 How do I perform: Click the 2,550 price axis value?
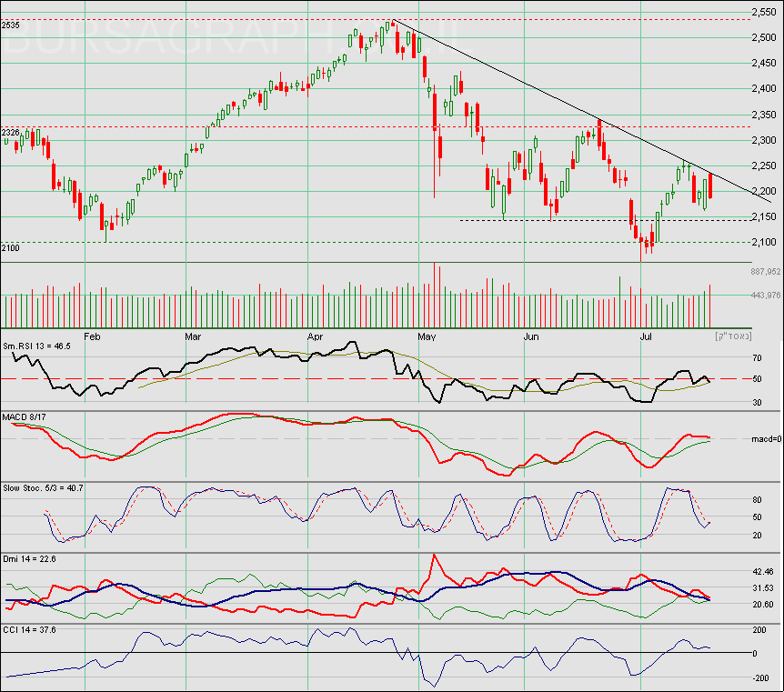click(x=764, y=12)
